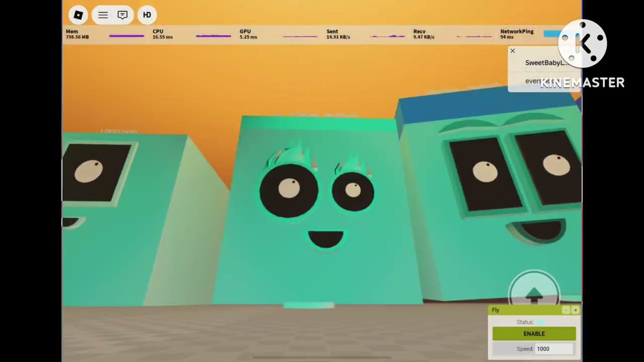Open the hamburger list menu
The image size is (644, 362).
(103, 15)
